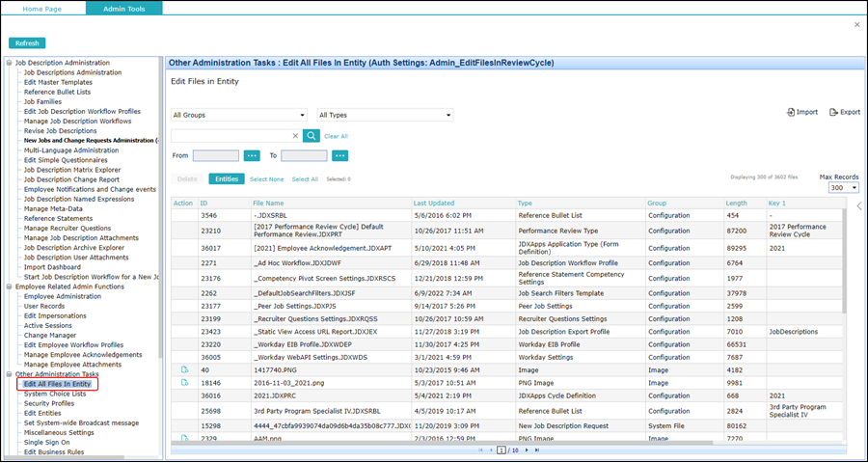The width and height of the screenshot is (868, 463).
Task: Click the action file icon for 2016-11-03_2021.png
Action: pos(185,383)
